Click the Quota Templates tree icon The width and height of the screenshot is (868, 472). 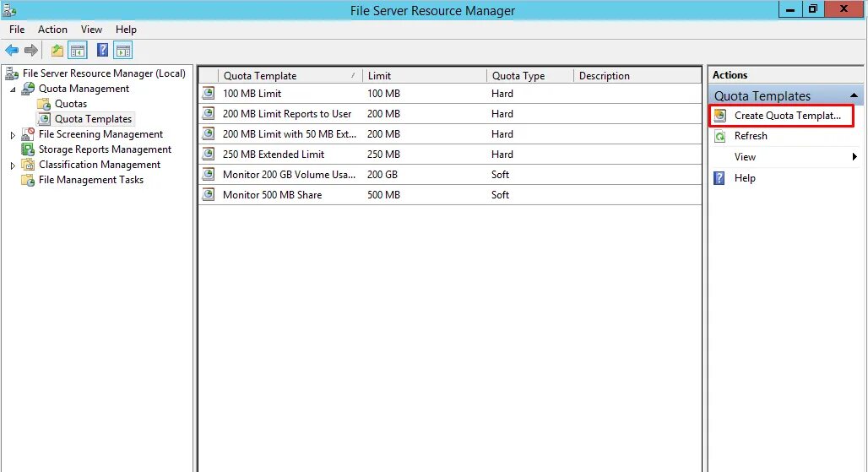pyautogui.click(x=44, y=119)
